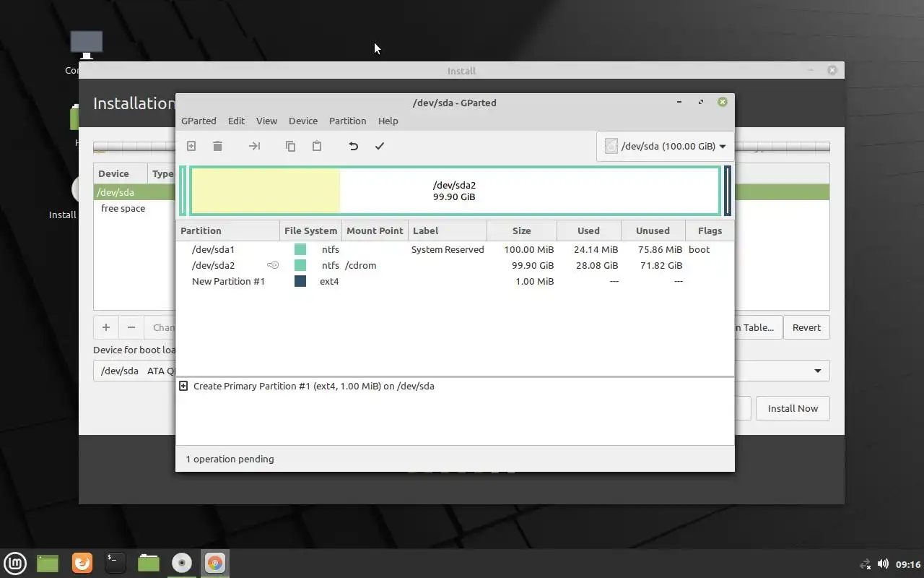Image resolution: width=924 pixels, height=578 pixels.
Task: Click the Paste partition toolbar icon
Action: pos(316,146)
